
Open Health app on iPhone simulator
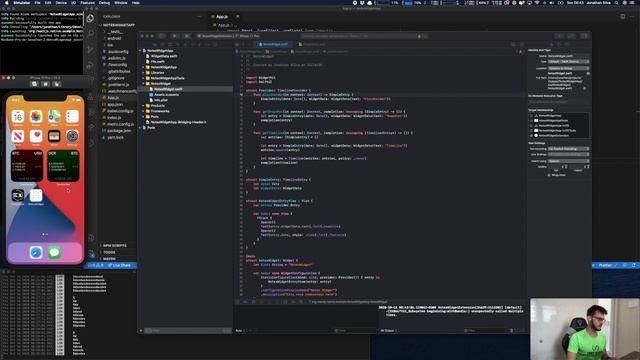point(36,136)
